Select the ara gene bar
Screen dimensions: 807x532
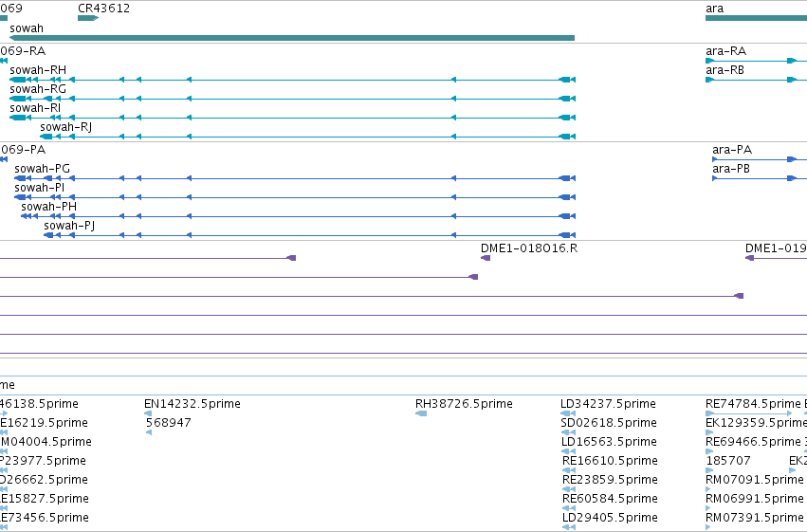pos(756,18)
